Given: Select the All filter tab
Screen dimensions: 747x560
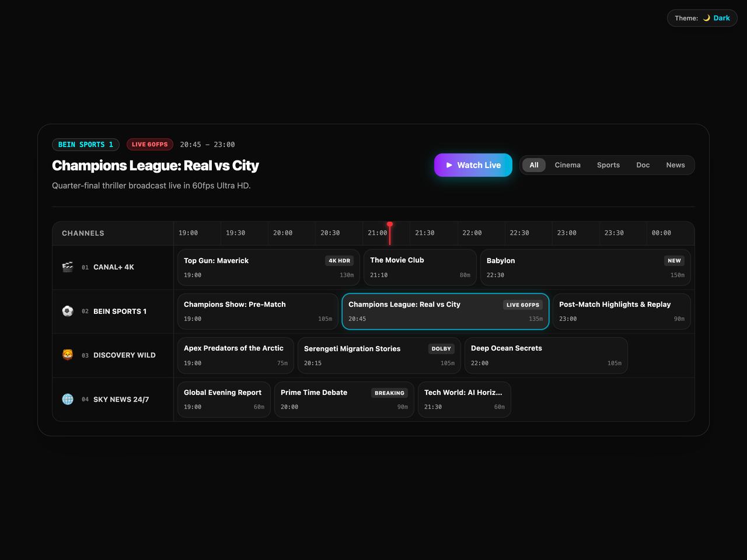Looking at the screenshot, I should click(534, 165).
